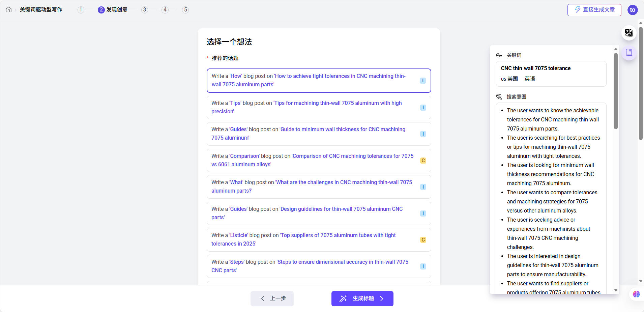644x312 pixels.
Task: Click the 关键词驱动型写作 breadcrumb title
Action: pos(41,9)
